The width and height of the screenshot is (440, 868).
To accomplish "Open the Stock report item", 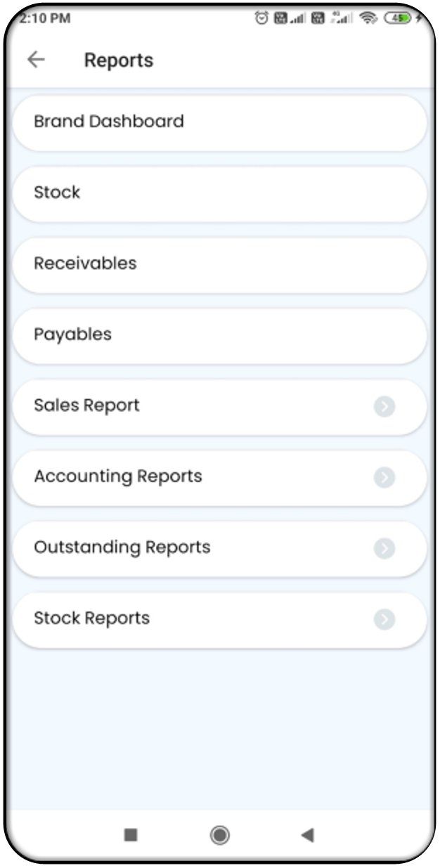I will (x=57, y=193).
